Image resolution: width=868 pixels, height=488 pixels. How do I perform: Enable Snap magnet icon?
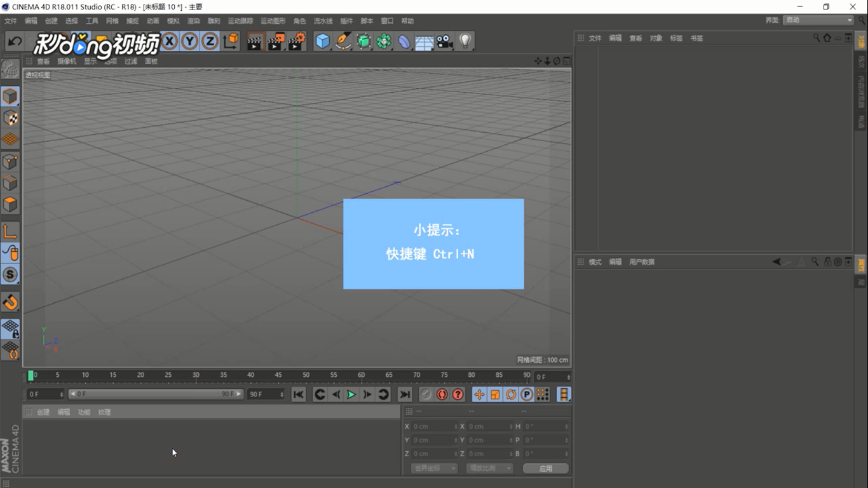pyautogui.click(x=10, y=302)
